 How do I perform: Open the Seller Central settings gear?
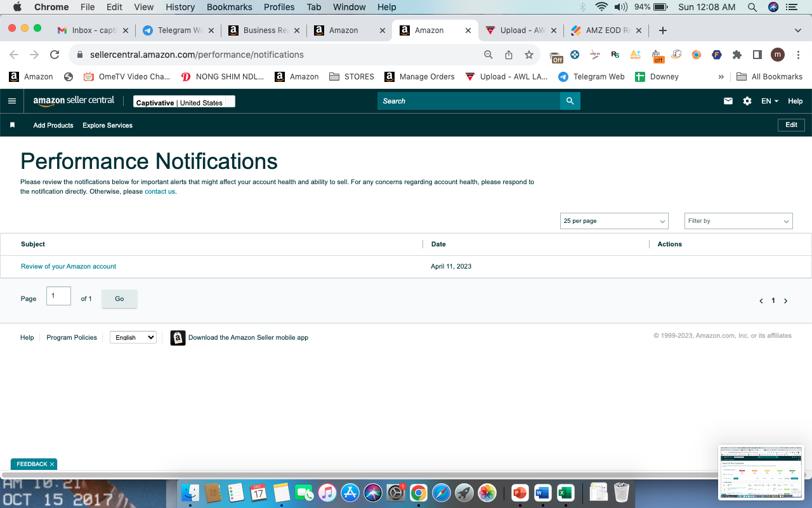[747, 101]
